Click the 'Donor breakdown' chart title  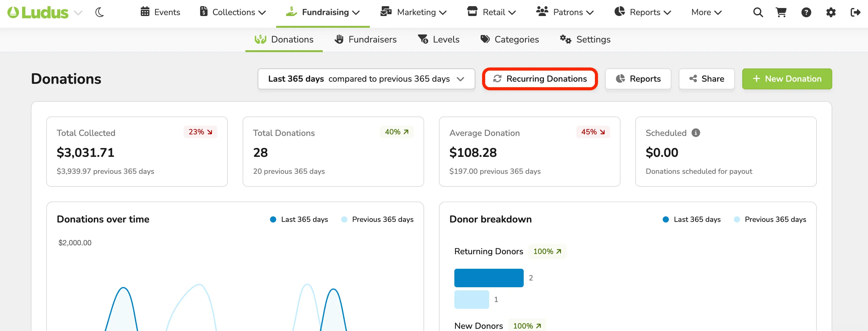[491, 219]
